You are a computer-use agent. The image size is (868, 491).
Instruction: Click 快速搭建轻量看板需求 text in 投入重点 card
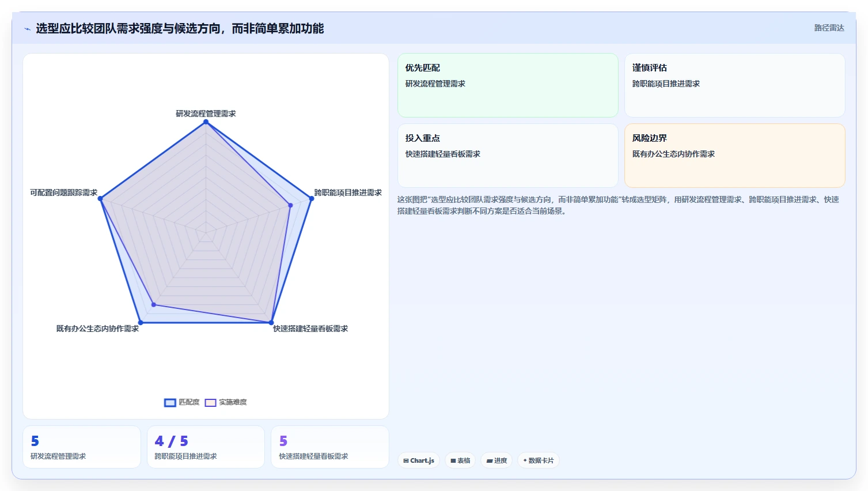(x=443, y=154)
